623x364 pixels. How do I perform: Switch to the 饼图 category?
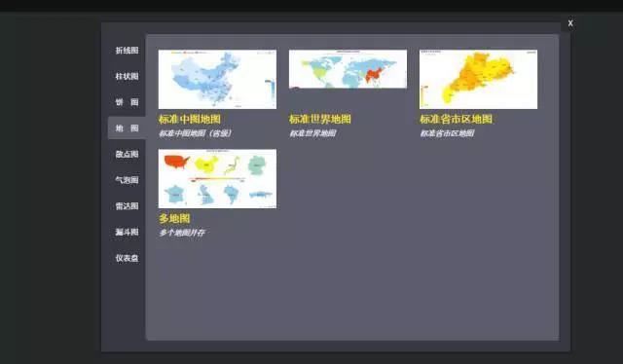[x=127, y=102]
